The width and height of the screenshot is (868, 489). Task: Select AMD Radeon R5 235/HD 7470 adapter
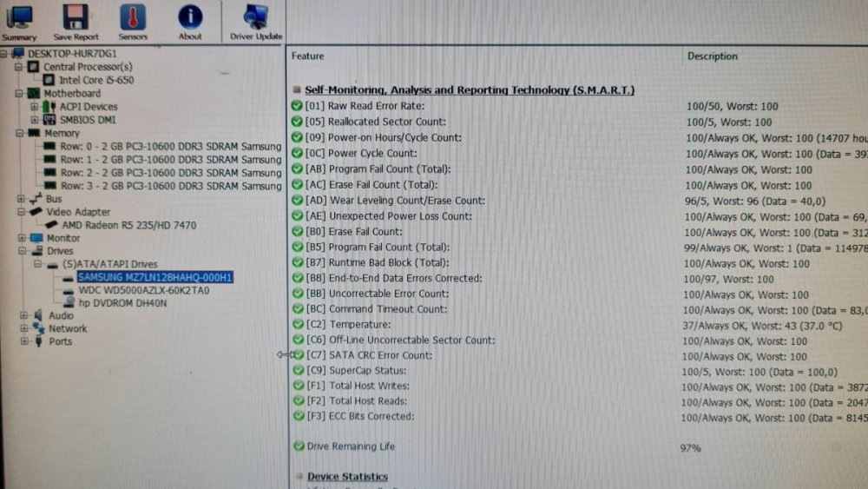(x=128, y=225)
